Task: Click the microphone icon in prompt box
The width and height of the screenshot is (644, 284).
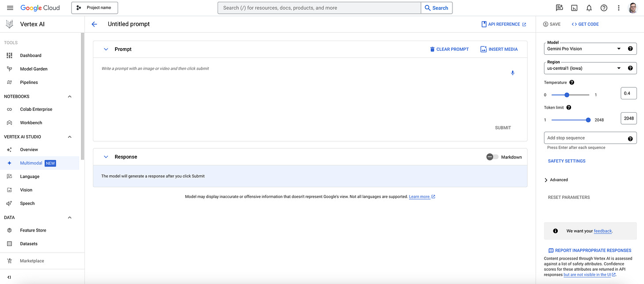Action: coord(513,73)
